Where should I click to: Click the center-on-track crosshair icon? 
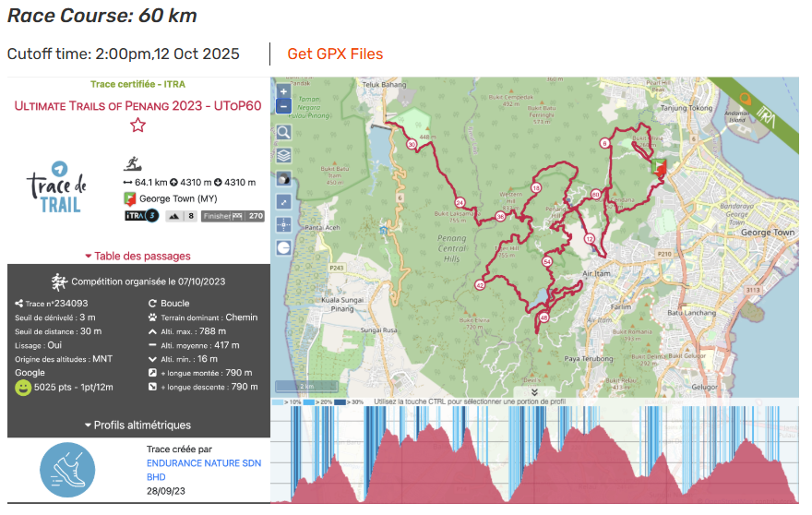283,224
